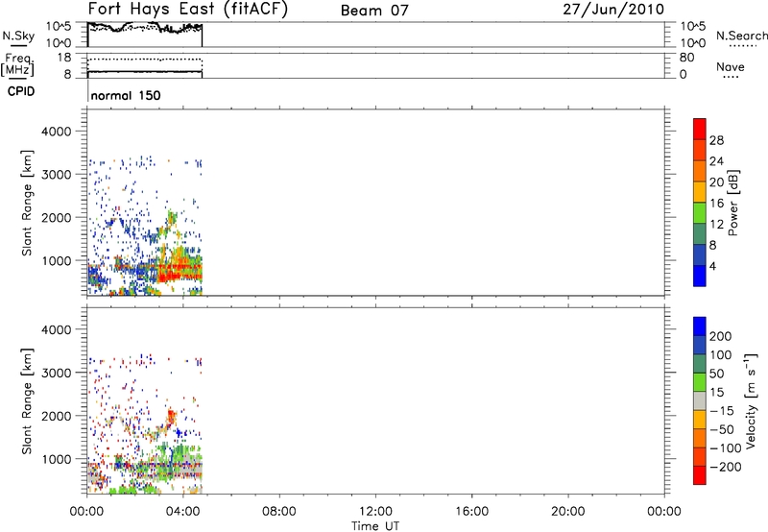Click the '12:00' time tick label
Screen dimensions: 768x532
(375, 512)
